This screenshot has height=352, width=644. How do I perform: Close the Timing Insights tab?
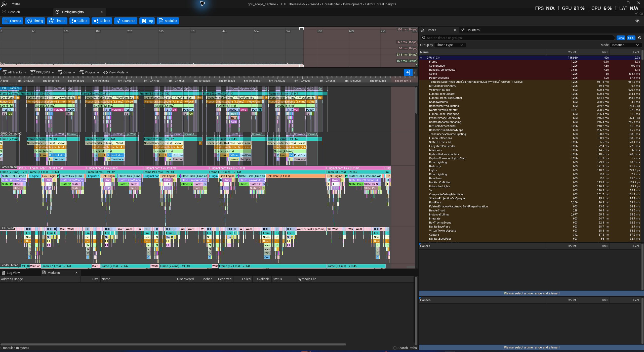[102, 12]
